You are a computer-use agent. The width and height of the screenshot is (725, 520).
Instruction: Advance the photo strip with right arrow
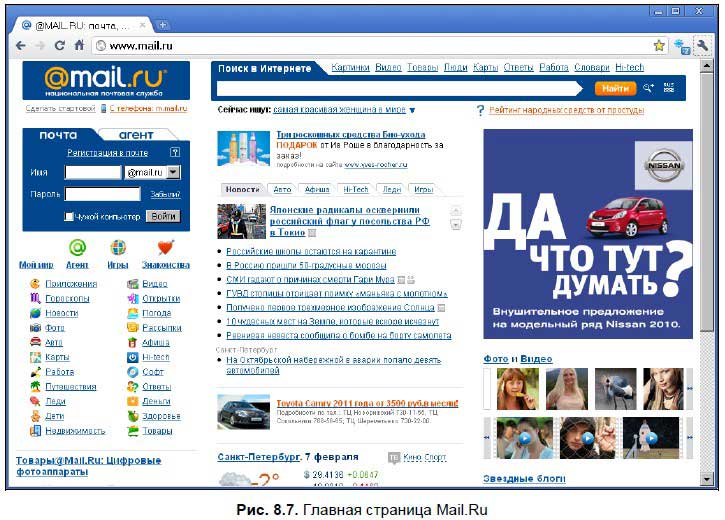click(689, 389)
